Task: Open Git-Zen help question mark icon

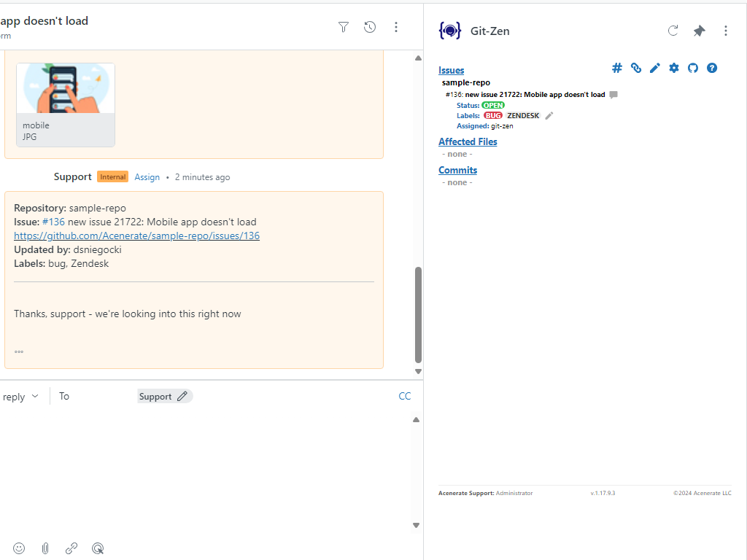Action: pyautogui.click(x=712, y=68)
